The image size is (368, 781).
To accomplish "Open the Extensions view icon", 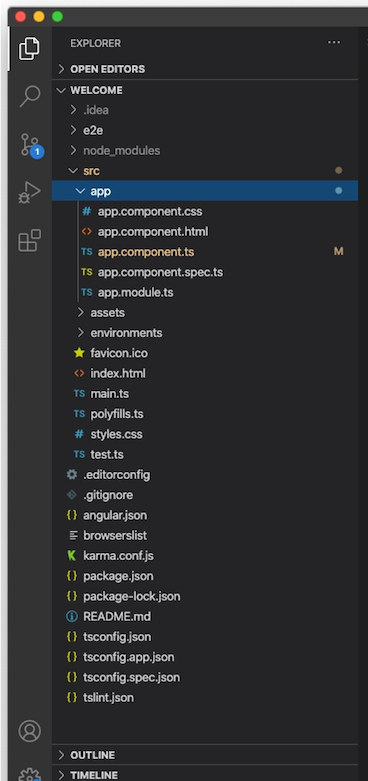I will 29,241.
